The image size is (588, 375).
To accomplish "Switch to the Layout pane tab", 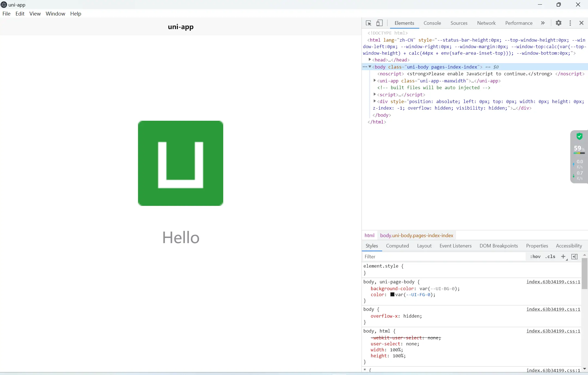I will point(424,246).
